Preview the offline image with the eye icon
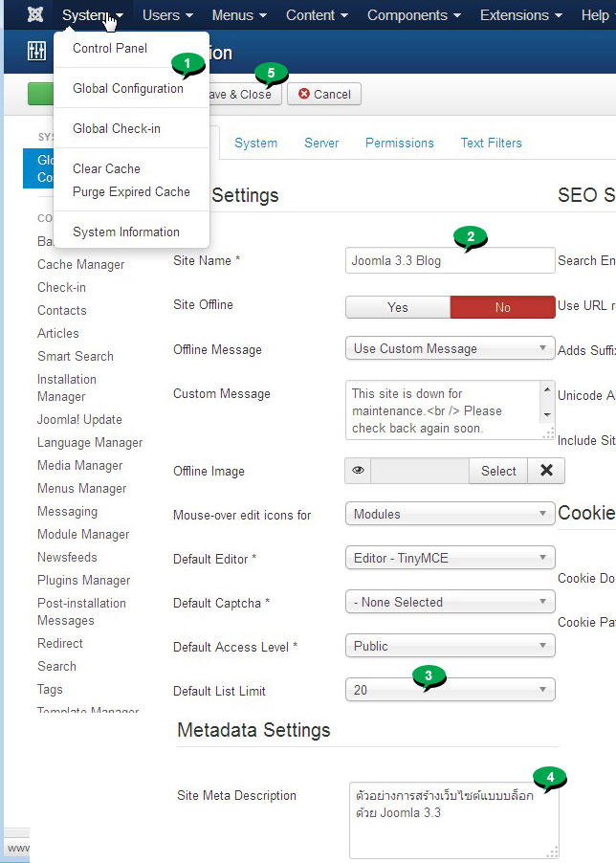This screenshot has height=863, width=616. coord(358,471)
